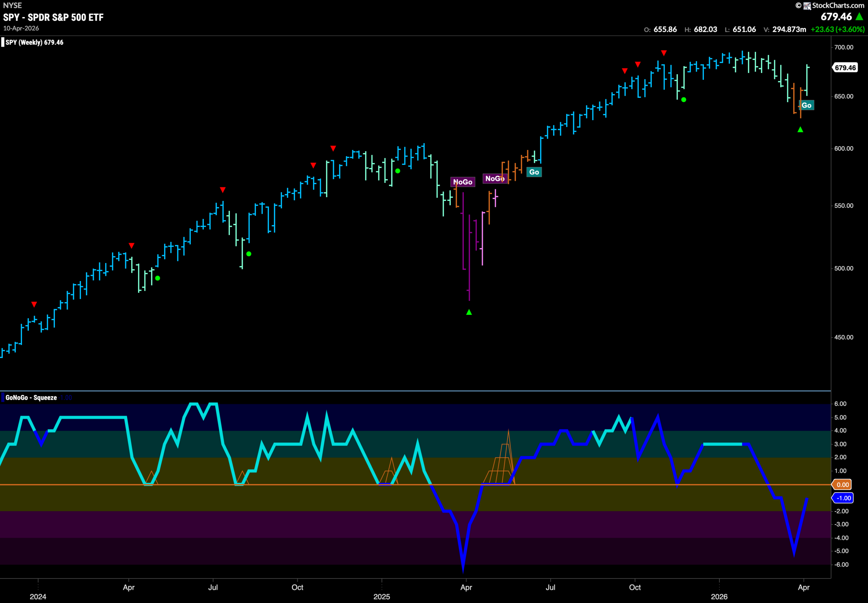The image size is (868, 603).
Task: Click the GoNoGo - Squeeze panel label
Action: 31,397
